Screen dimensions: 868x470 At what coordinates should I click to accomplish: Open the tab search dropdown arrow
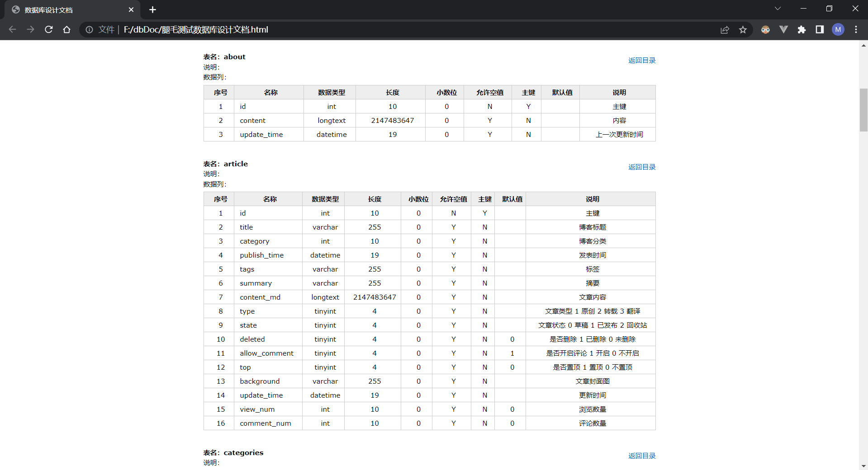(778, 9)
